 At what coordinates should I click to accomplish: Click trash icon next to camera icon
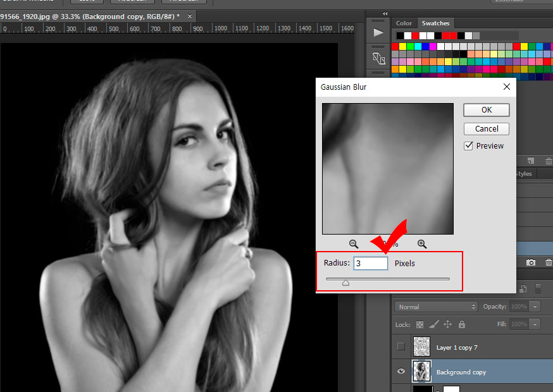pyautogui.click(x=549, y=262)
